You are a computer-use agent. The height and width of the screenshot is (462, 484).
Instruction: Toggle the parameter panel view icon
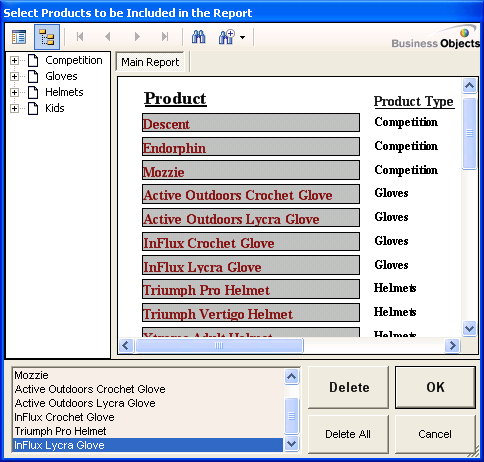(19, 37)
